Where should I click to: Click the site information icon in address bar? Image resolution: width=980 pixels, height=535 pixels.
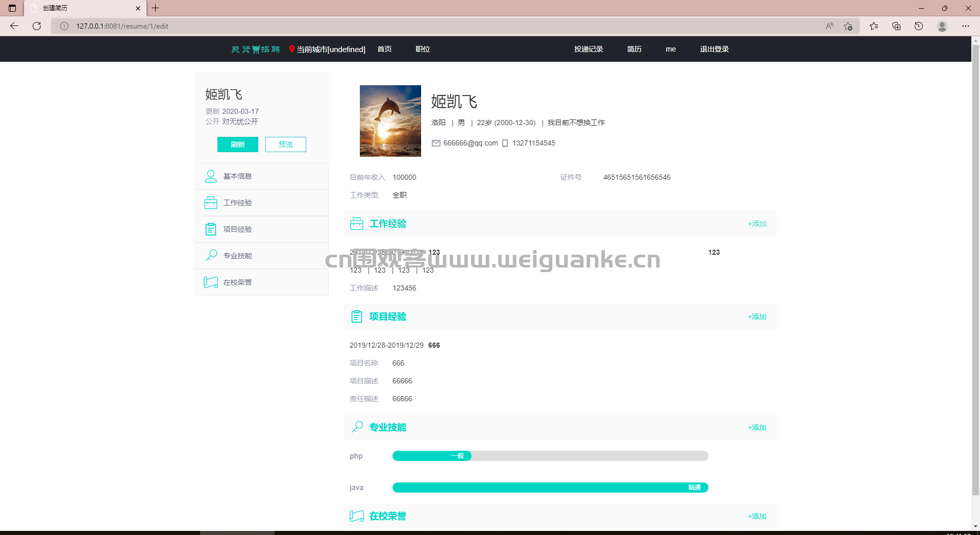point(64,26)
